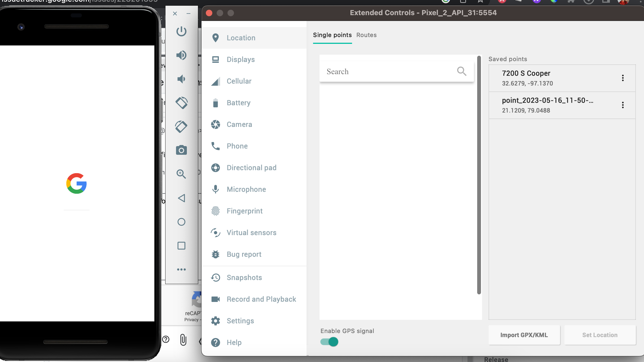Activate the emulator zoom tool
This screenshot has height=362, width=644.
click(181, 174)
